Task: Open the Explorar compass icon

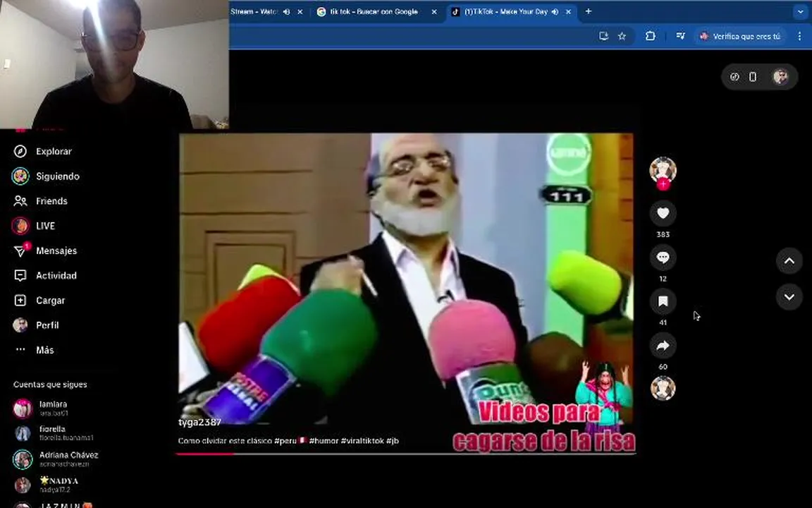Action: tap(20, 152)
